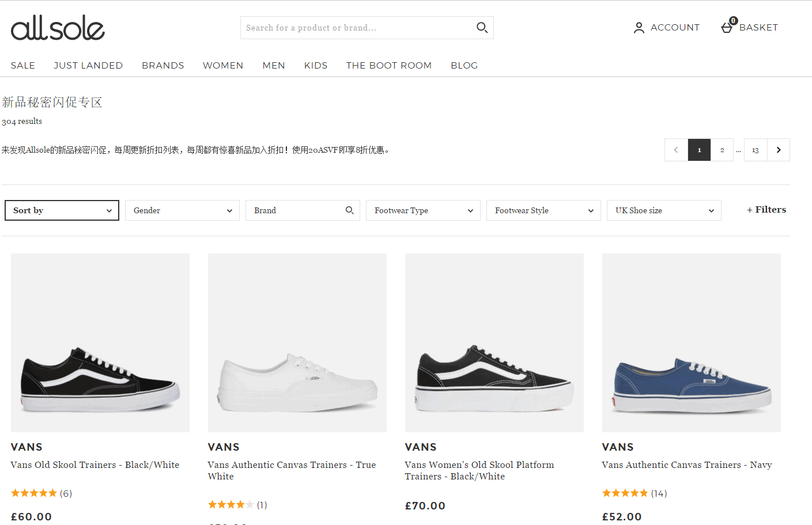Click the (1) review count
This screenshot has height=525, width=812.
pyautogui.click(x=262, y=505)
